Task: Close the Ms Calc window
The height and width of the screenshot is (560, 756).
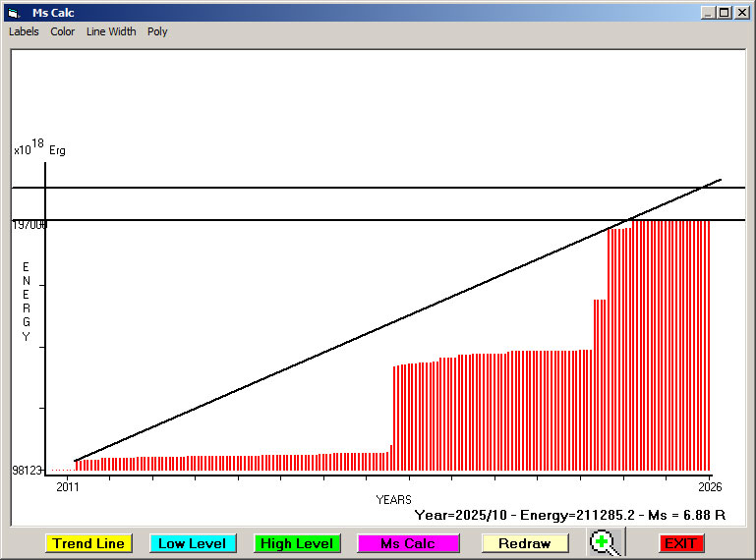Action: [741, 13]
